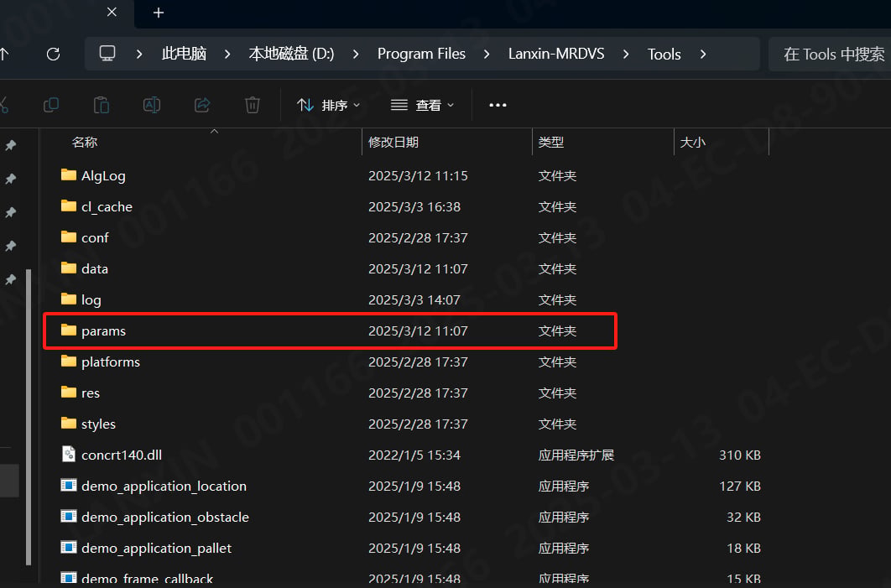Select the demo_application_location app icon
Screen dimensions: 891x588
(69, 485)
